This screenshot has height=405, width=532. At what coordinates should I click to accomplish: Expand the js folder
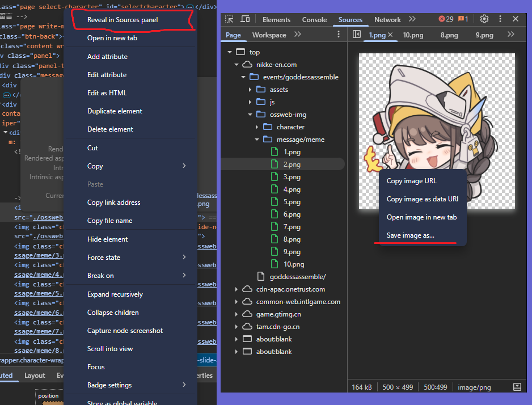coord(250,102)
